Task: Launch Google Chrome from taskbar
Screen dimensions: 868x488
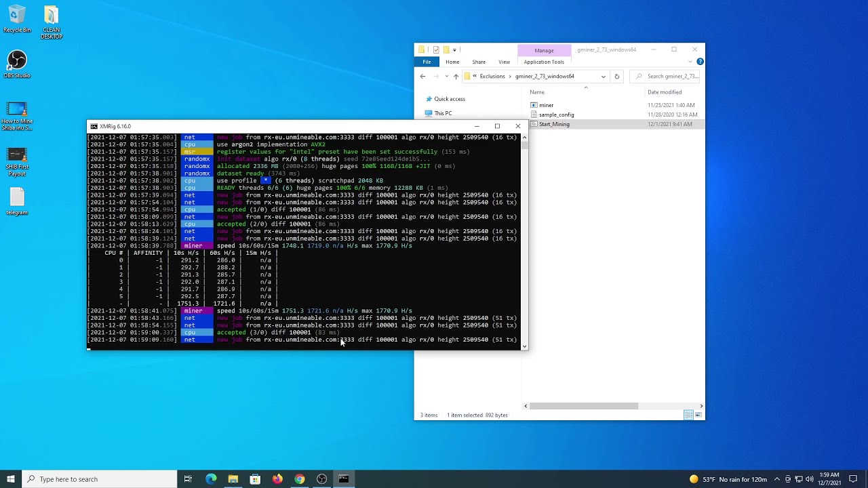Action: click(300, 479)
